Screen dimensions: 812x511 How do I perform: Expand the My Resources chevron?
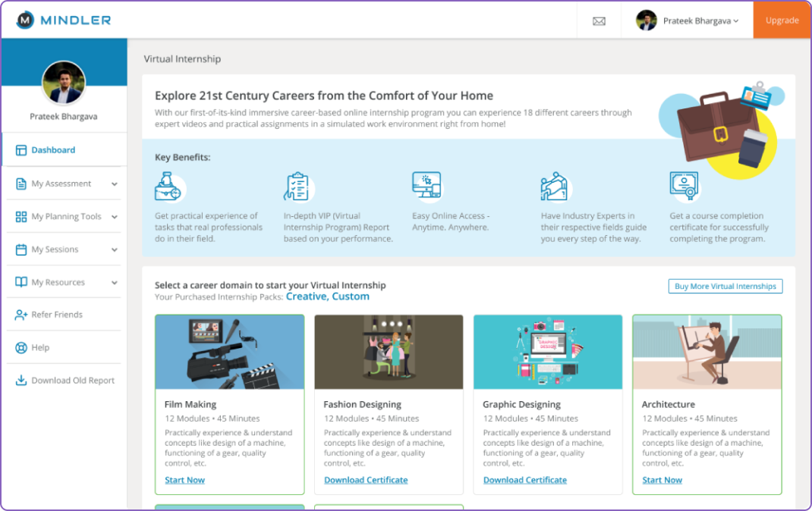[115, 283]
